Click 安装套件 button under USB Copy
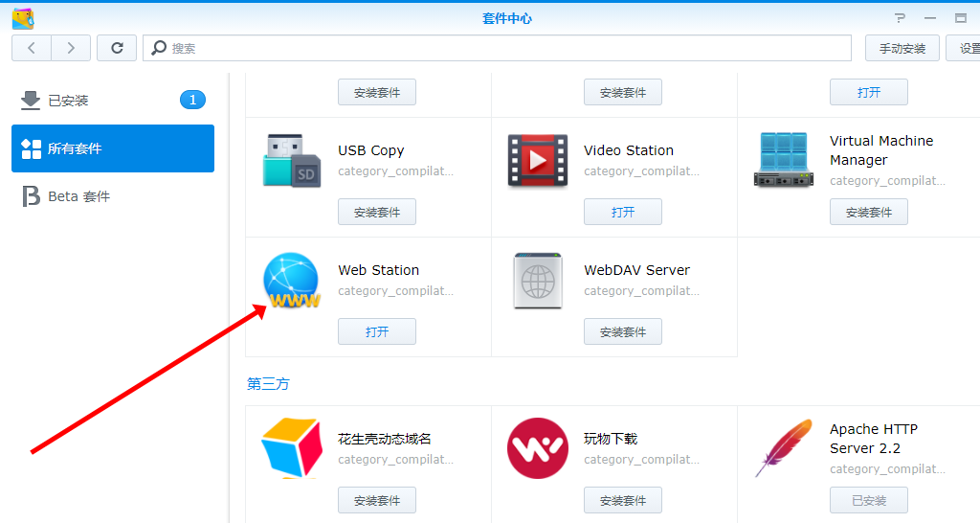980x523 pixels. coord(377,212)
